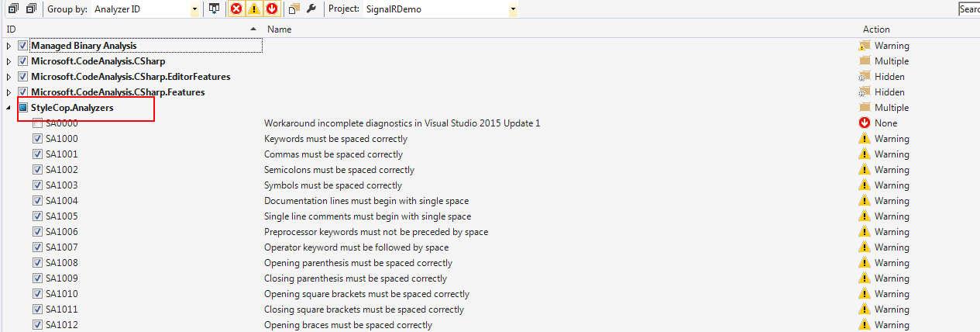This screenshot has height=332, width=980.
Task: Toggle the yellow warning filter icon
Action: [254, 9]
